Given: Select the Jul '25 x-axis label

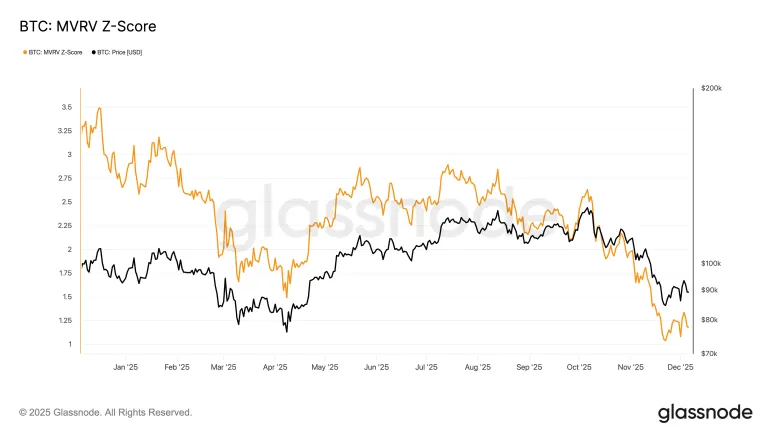Looking at the screenshot, I should pyautogui.click(x=427, y=367).
